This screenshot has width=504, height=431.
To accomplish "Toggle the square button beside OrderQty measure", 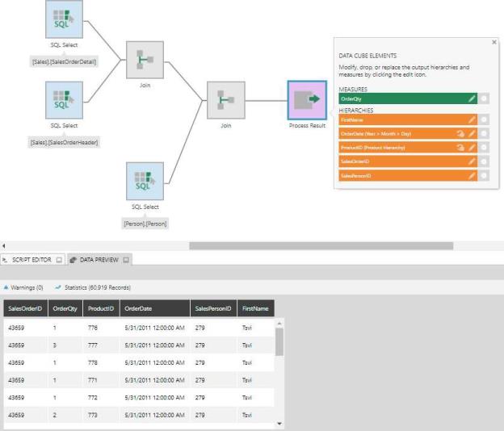I will pyautogui.click(x=484, y=98).
